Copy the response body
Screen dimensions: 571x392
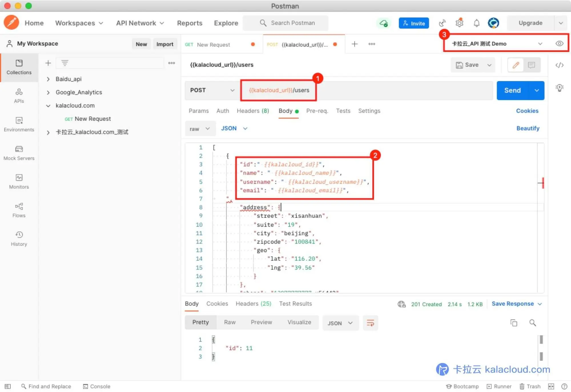coord(514,323)
